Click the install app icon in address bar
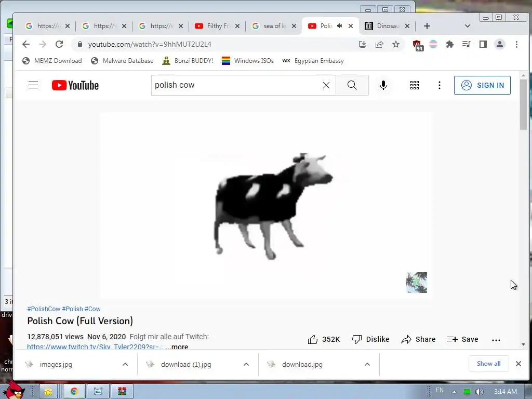Image resolution: width=532 pixels, height=399 pixels. tap(362, 44)
